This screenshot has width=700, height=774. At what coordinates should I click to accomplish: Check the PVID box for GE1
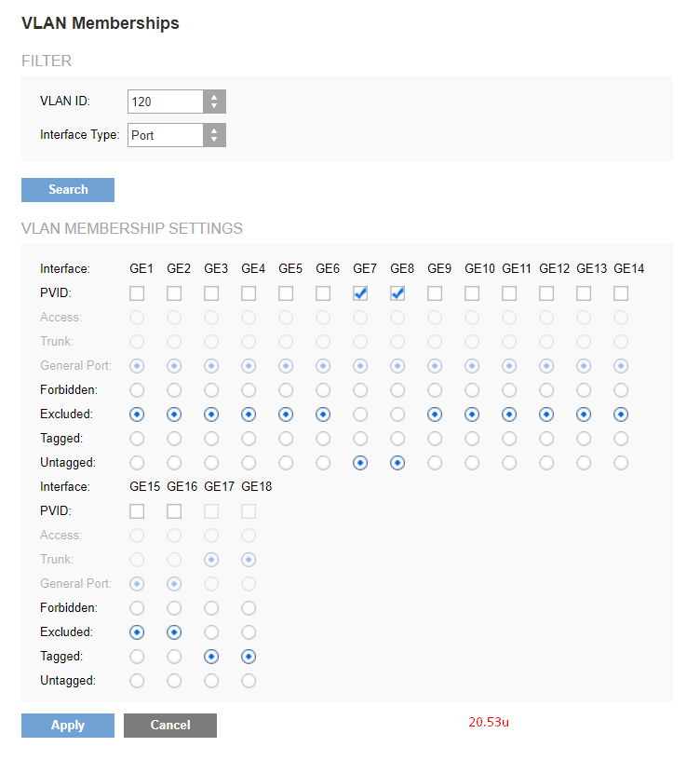pyautogui.click(x=137, y=293)
